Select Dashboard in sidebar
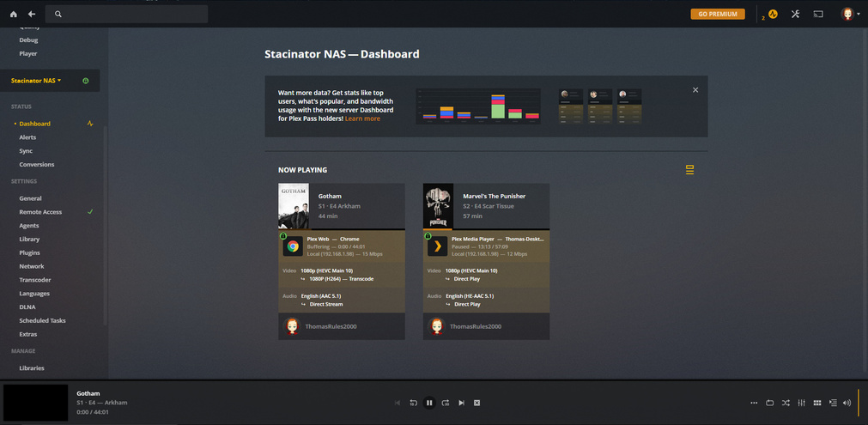 pyautogui.click(x=35, y=124)
